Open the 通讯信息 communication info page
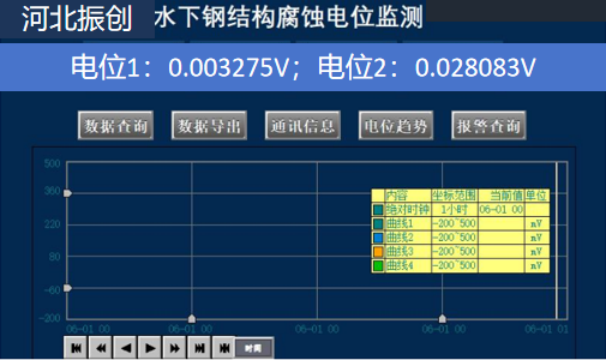The image size is (606, 360). 303,125
